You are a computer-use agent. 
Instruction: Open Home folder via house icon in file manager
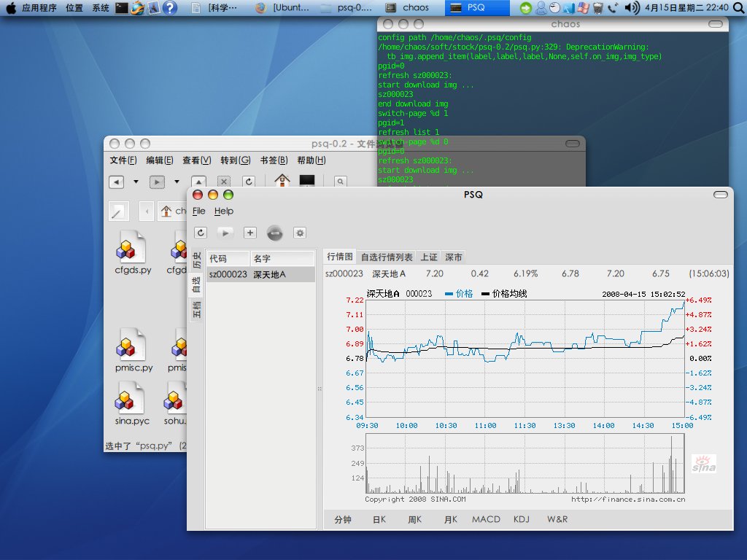coord(282,180)
